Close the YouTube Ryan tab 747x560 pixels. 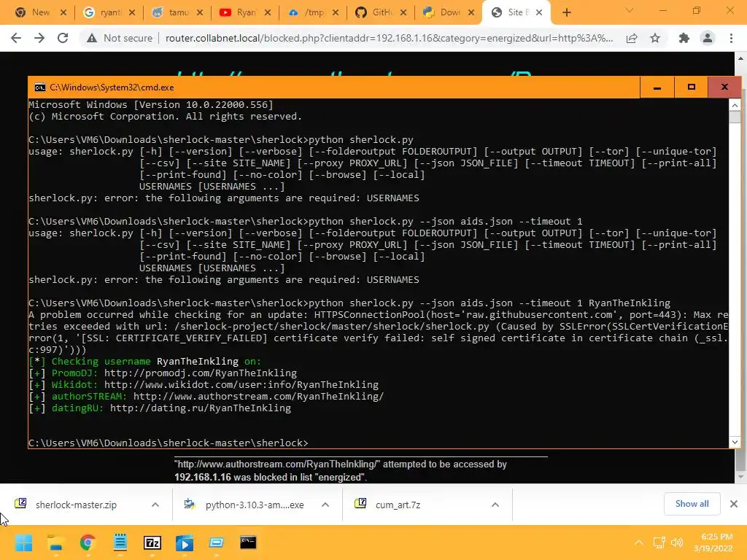(x=268, y=13)
